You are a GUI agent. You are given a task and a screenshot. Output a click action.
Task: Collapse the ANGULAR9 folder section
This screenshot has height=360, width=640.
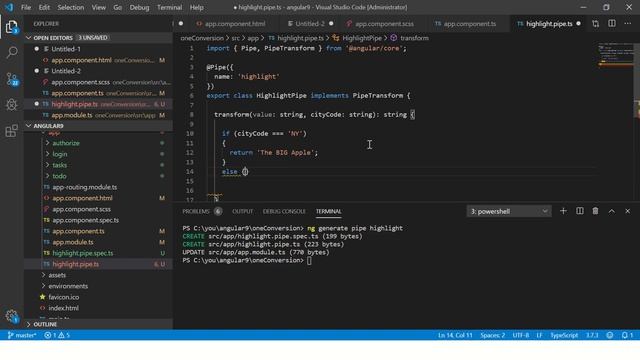point(98,126)
